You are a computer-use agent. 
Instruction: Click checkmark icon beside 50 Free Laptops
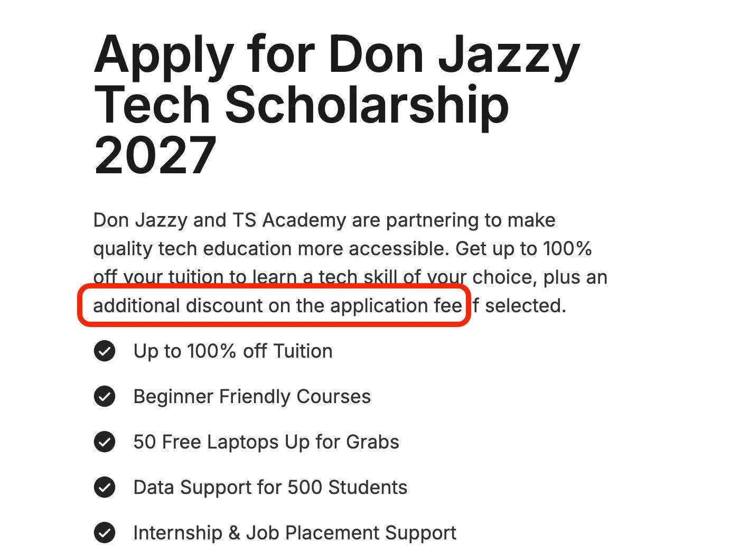(105, 442)
